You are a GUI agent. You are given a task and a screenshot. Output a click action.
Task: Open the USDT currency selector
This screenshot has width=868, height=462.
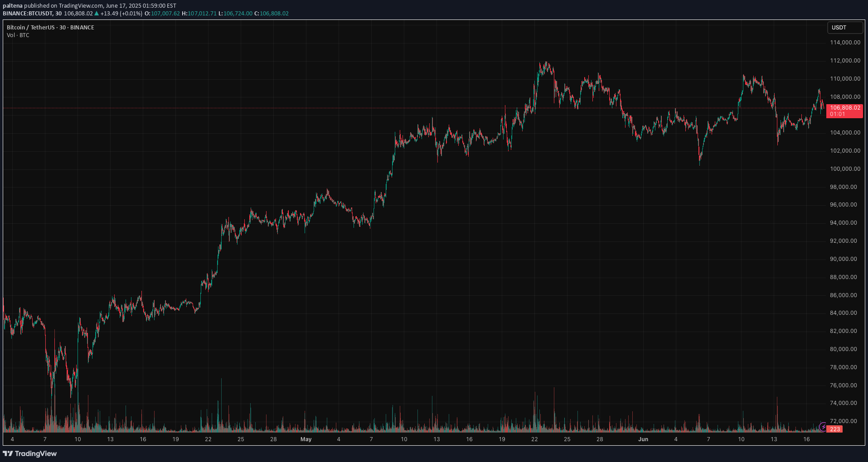844,28
